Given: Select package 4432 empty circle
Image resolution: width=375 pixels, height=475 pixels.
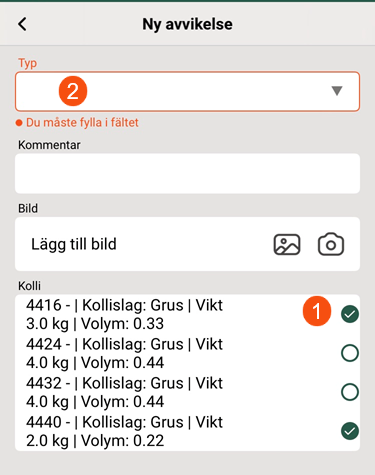Looking at the screenshot, I should tap(350, 392).
